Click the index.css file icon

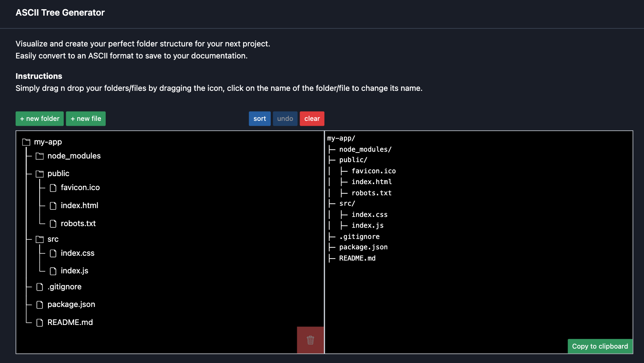[x=53, y=253]
